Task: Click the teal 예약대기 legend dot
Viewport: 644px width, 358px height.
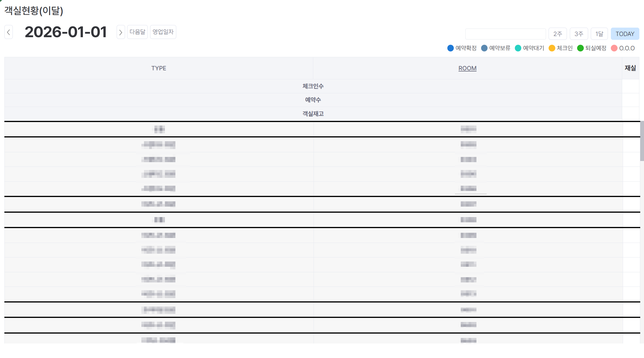Action: tap(518, 48)
